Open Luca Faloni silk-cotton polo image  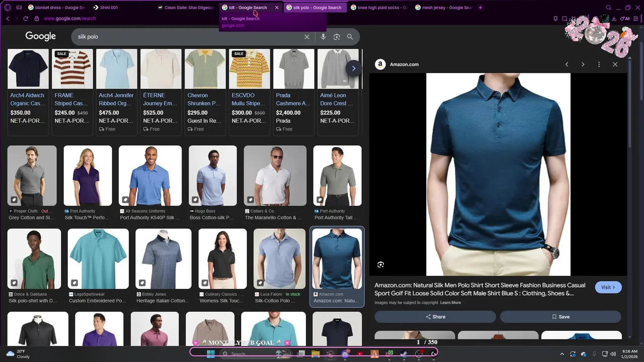coord(280,259)
